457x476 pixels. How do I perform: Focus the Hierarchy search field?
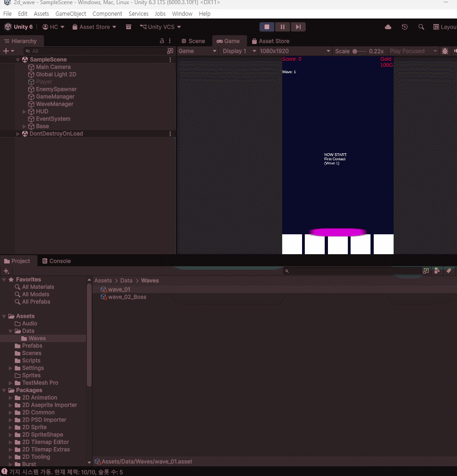pos(95,51)
